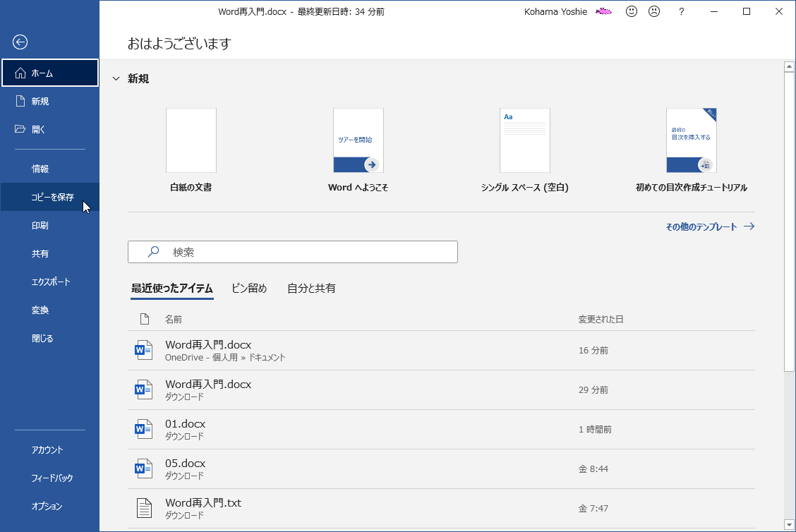The height and width of the screenshot is (532, 796).
Task: Create a 白紙の文書 blank document
Action: (191, 150)
